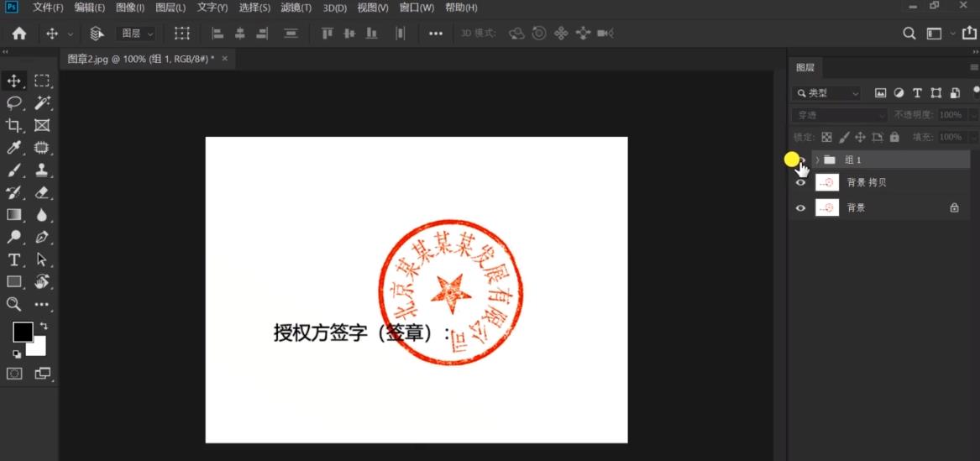Select the Pen tool
Viewport: 980px width, 461px height.
(42, 238)
